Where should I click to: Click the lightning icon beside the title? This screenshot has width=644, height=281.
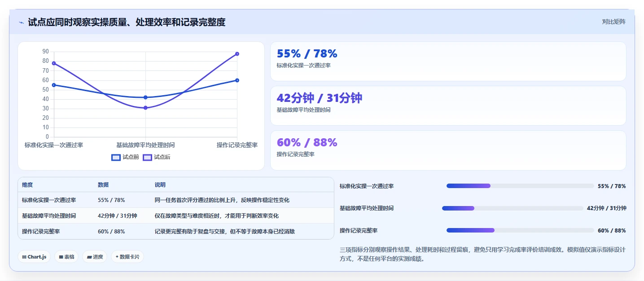click(x=22, y=22)
